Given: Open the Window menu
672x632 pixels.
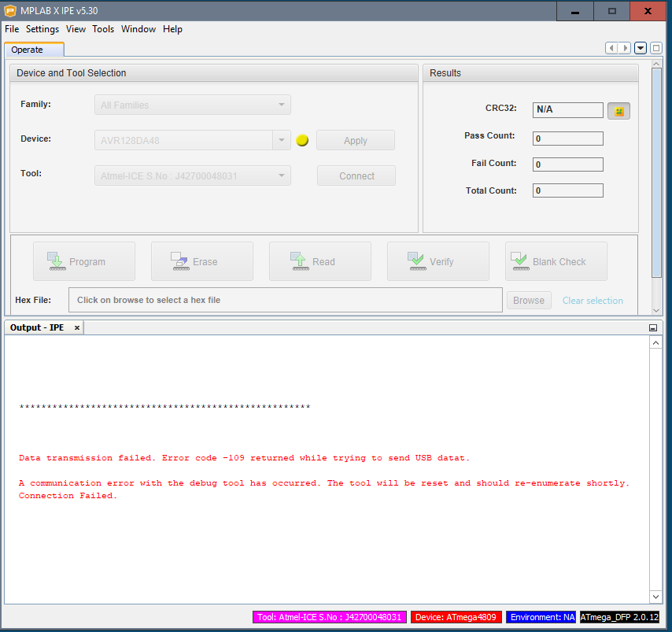Looking at the screenshot, I should tap(138, 29).
